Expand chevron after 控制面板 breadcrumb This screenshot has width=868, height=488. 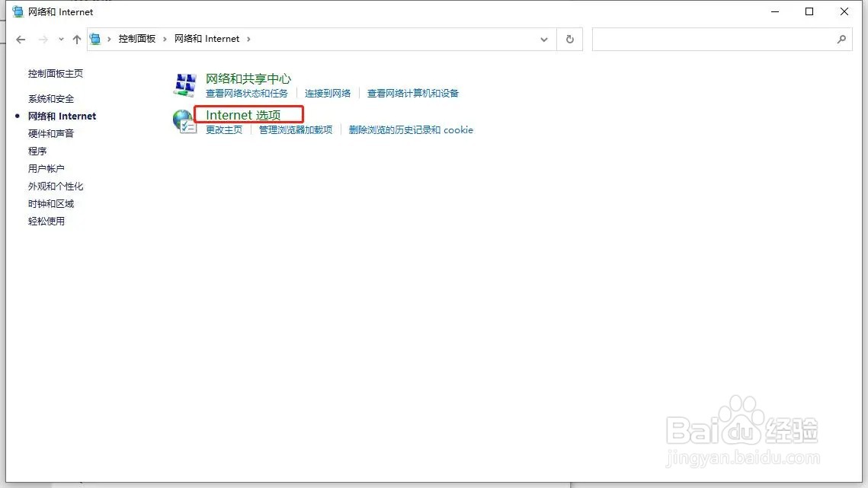point(165,39)
